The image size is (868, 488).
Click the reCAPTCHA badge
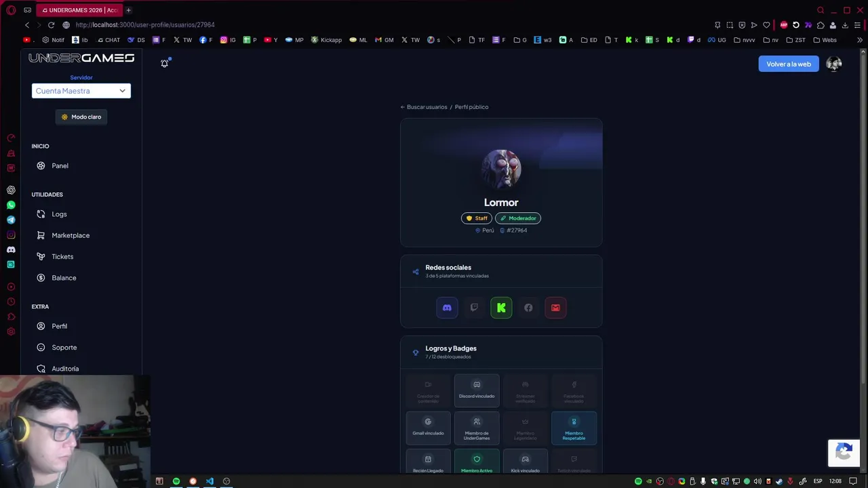click(844, 453)
